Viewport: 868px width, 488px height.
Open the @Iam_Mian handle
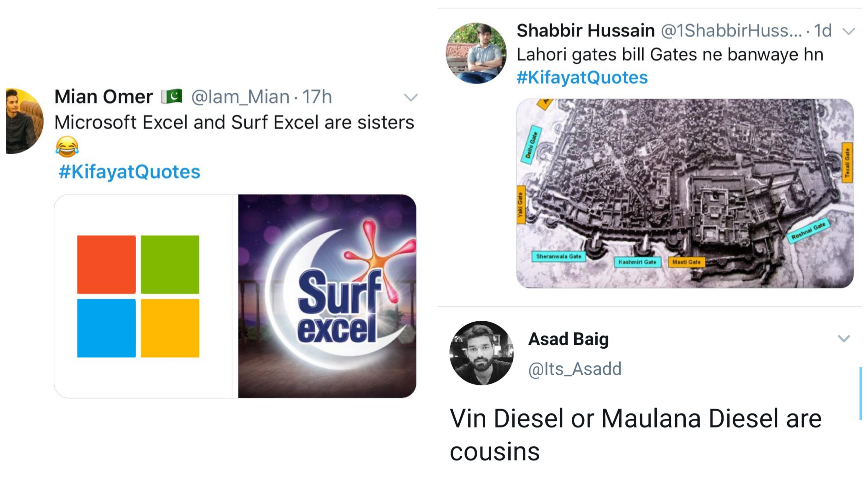point(240,97)
